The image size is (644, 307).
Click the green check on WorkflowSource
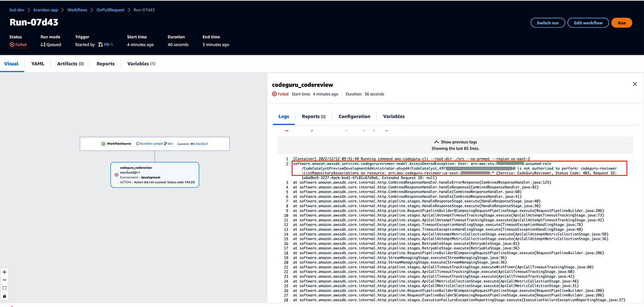(103, 144)
